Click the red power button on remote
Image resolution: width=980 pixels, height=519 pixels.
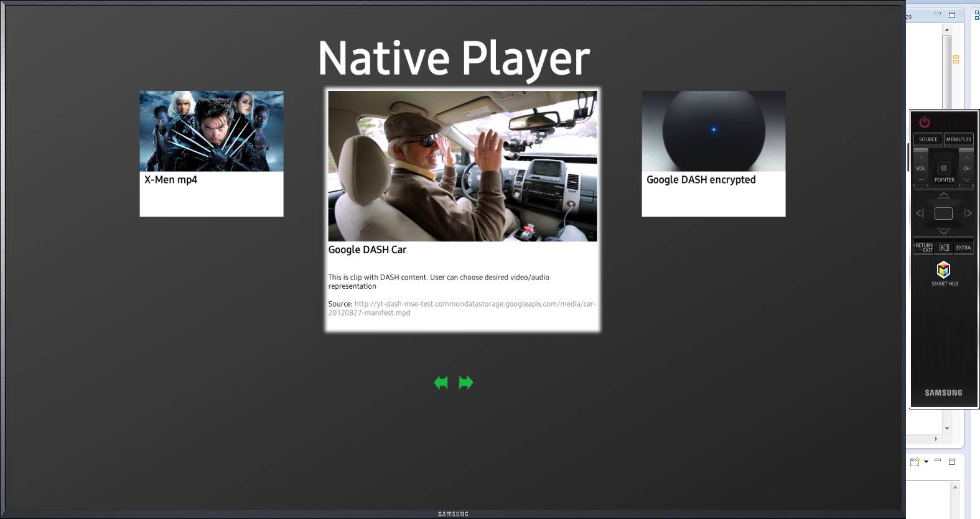pyautogui.click(x=924, y=122)
